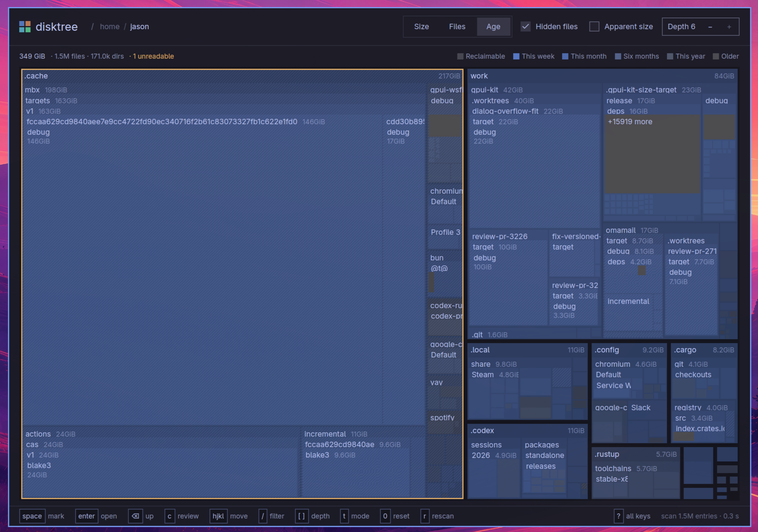Click the backspace up key icon
Image resolution: width=758 pixels, height=532 pixels.
coord(135,516)
